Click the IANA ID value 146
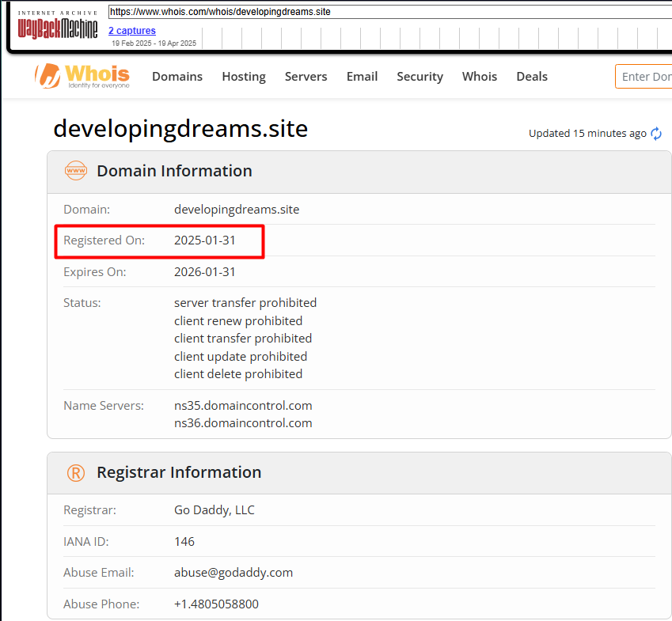Viewport: 672px width, 621px height. coord(184,542)
